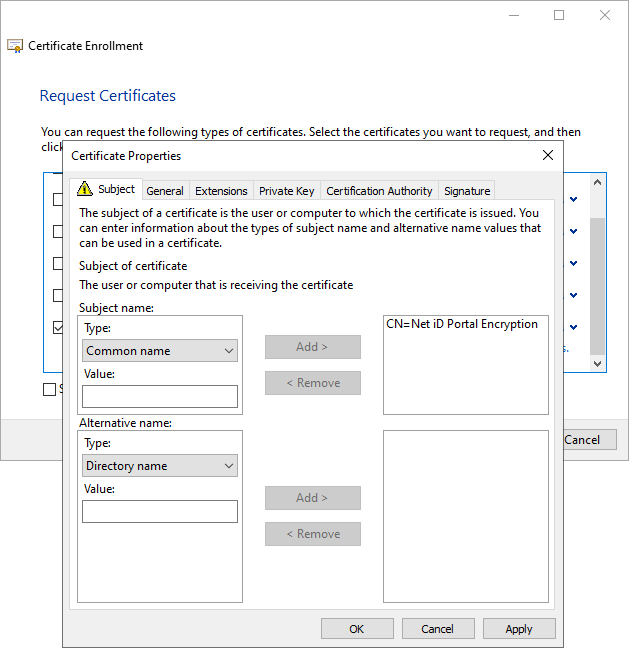
Task: Click the Certificate Enrollment window icon
Action: (x=15, y=46)
